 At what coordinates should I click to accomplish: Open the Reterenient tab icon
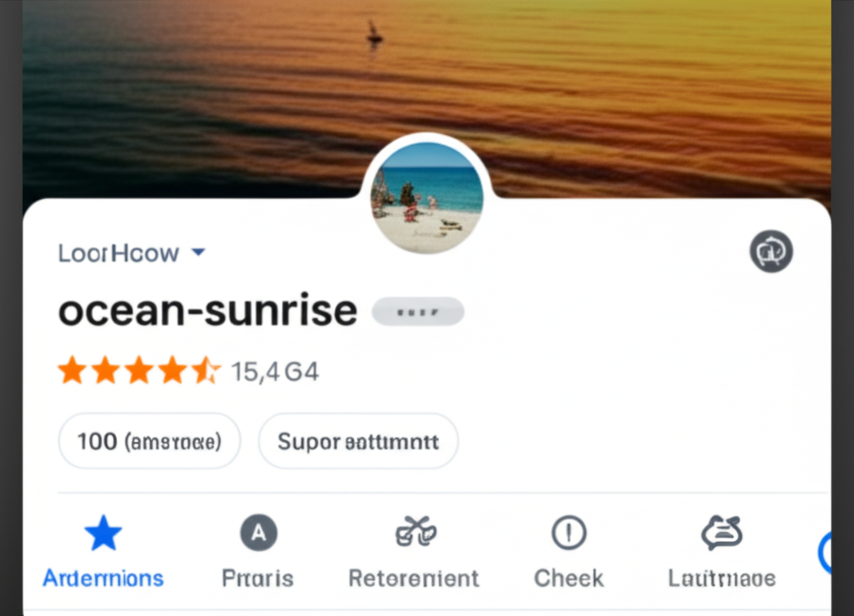[415, 532]
